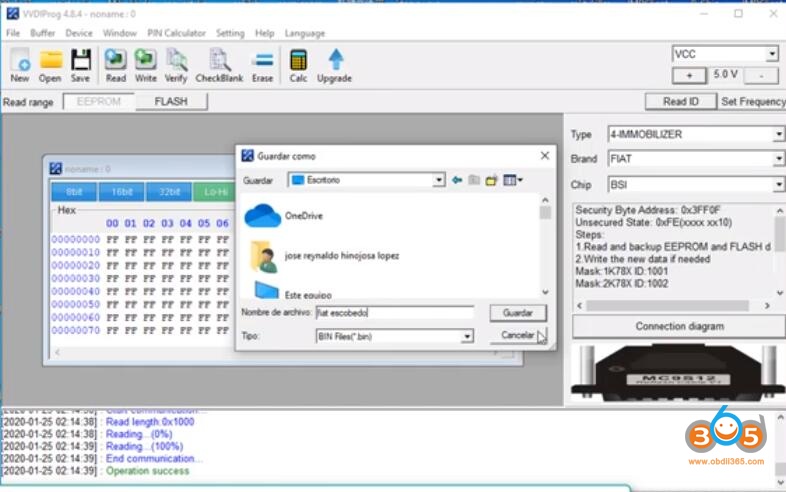Switch hex view to 8bit

74,192
